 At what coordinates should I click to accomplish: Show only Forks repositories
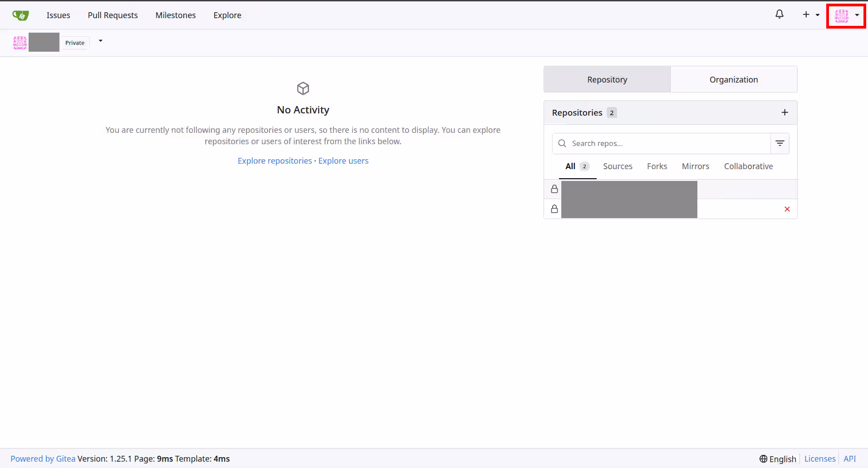657,166
